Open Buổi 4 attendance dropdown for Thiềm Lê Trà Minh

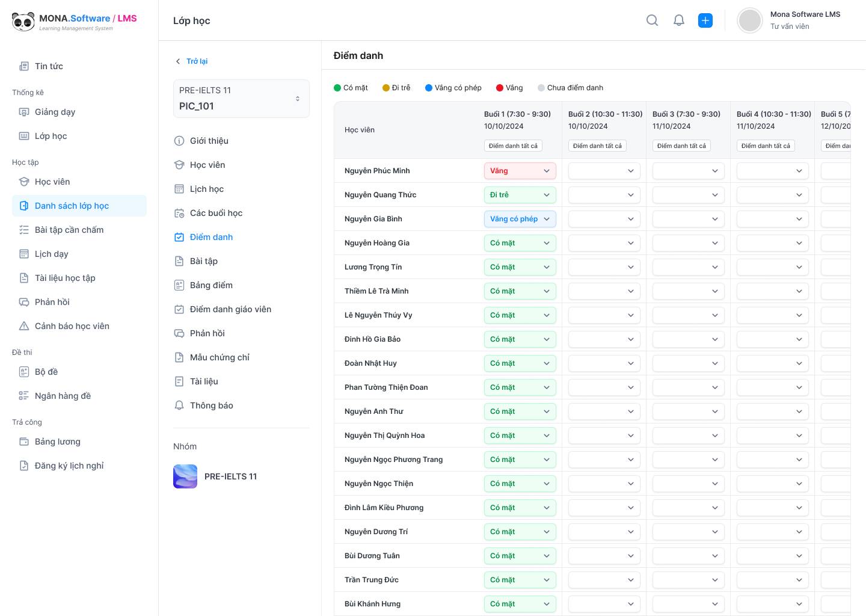(773, 291)
